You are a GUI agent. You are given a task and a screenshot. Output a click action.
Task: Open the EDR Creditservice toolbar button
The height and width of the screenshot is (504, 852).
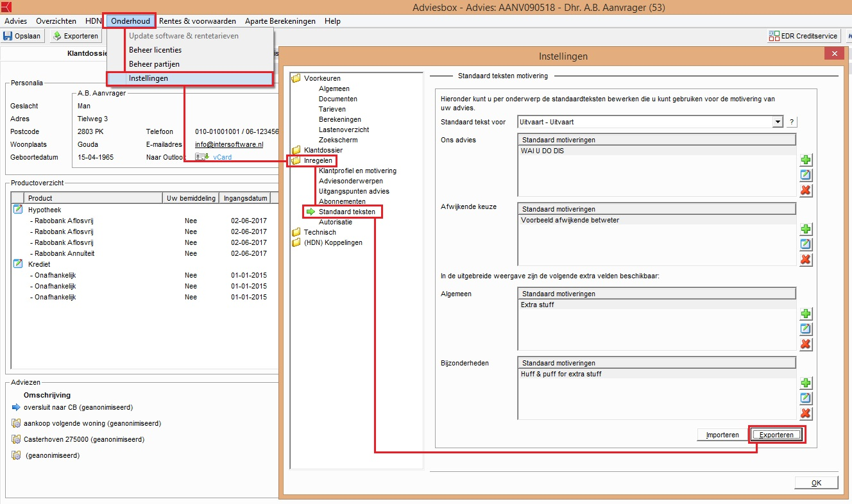coord(803,36)
